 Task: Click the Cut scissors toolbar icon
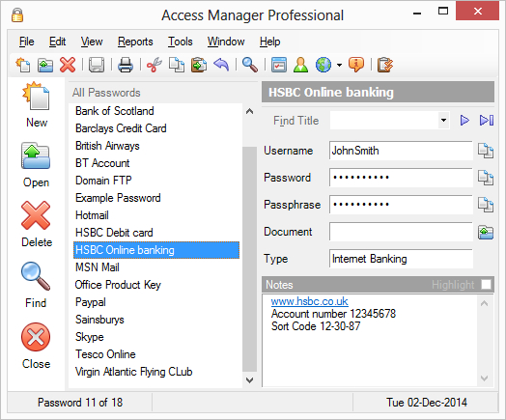pos(155,65)
